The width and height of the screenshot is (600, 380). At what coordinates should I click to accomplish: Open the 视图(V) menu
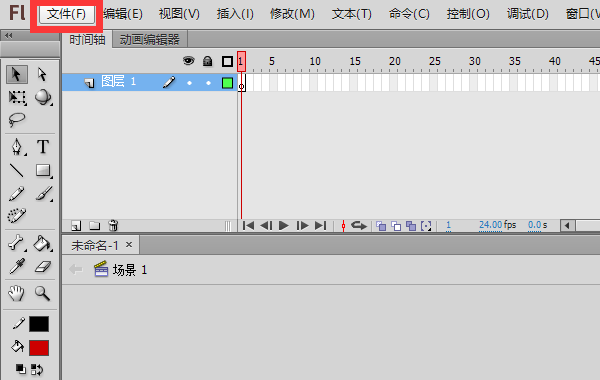179,14
